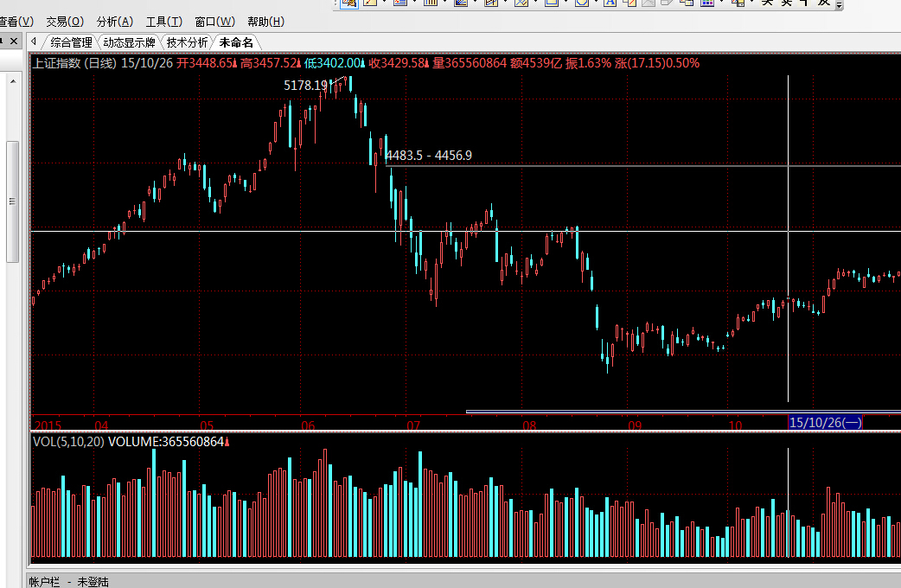Click the open price 开3448.65

(x=205, y=63)
